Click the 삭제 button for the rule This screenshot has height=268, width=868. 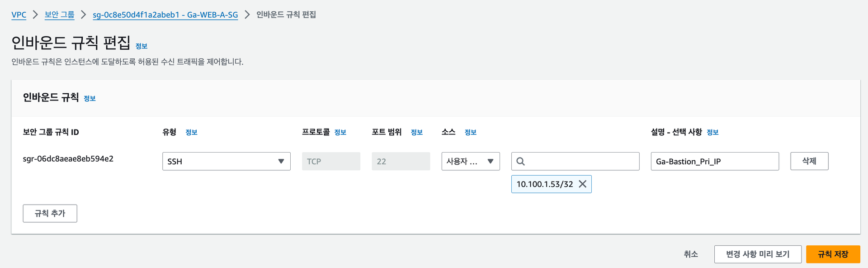point(809,161)
